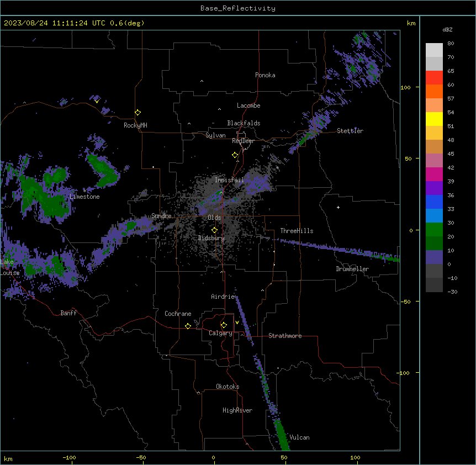
Task: Select the yellow diamond marker below Cochrane
Action: tap(188, 326)
